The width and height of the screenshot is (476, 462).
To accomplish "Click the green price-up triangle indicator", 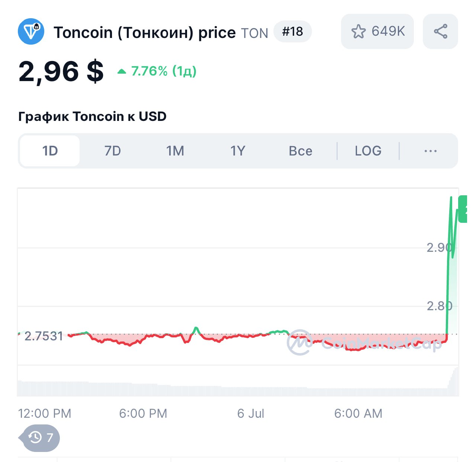I will 122,71.
